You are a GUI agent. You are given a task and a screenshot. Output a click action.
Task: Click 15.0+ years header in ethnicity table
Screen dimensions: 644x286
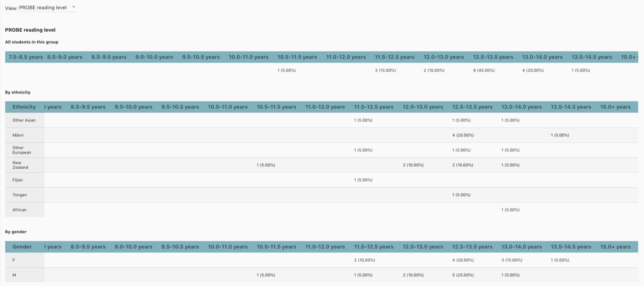tap(615, 107)
